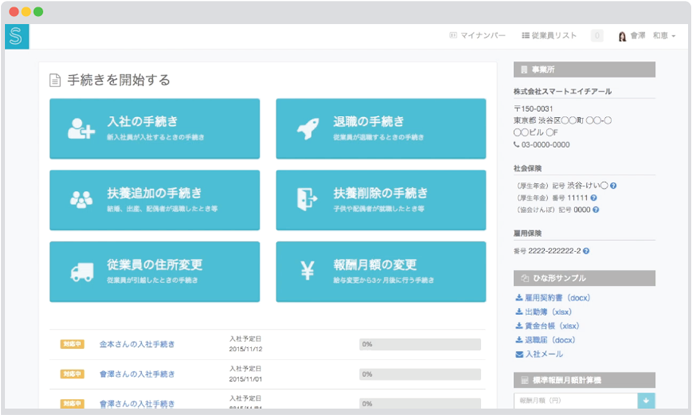692x416 pixels.
Task: Open the 従業員の住所変更 procedure
Action: (154, 272)
